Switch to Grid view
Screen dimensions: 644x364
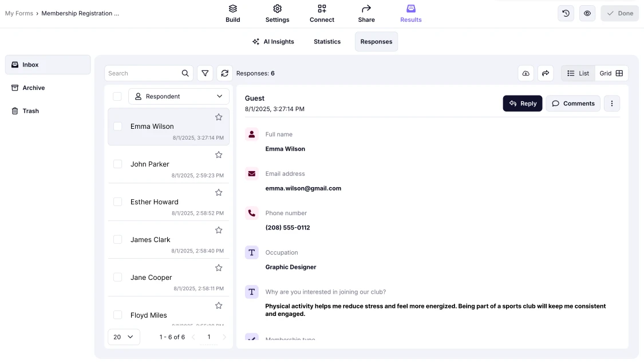(610, 73)
